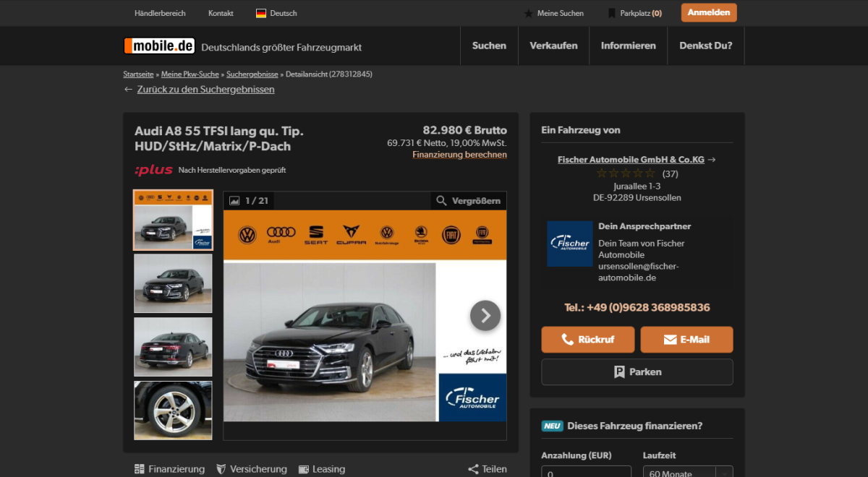Image resolution: width=868 pixels, height=477 pixels.
Task: Click the magnifier icon beside Vergrößern
Action: 441,200
